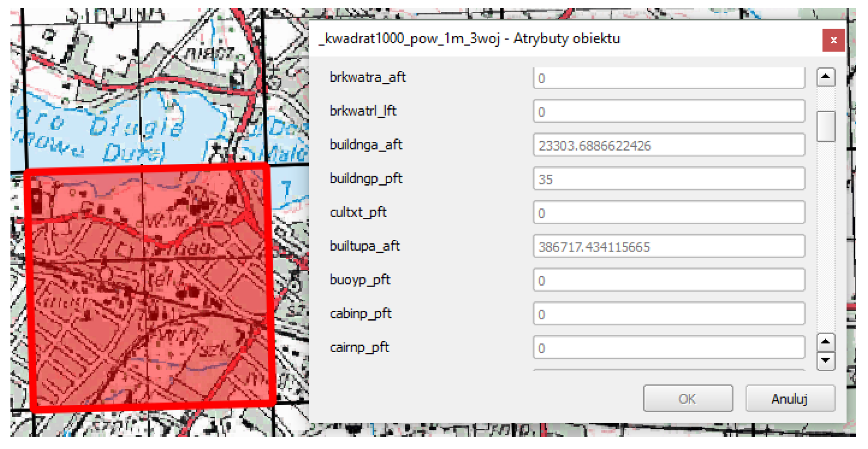Click the scrollbar up arrow at top
This screenshot has height=449, width=868.
(825, 77)
